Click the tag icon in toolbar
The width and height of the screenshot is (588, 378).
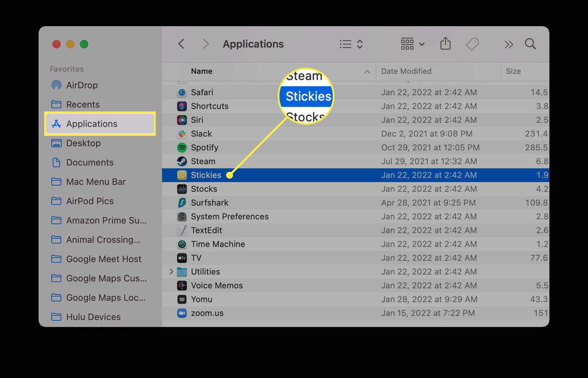click(x=472, y=44)
